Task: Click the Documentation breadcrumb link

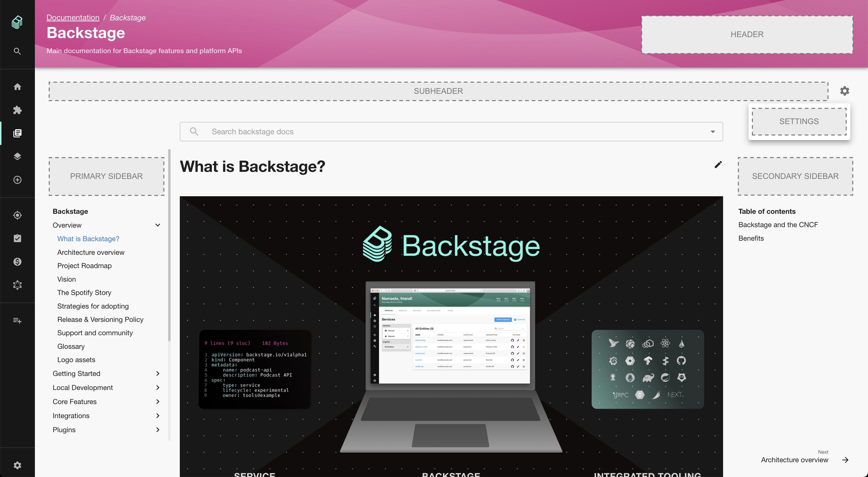Action: pos(73,17)
